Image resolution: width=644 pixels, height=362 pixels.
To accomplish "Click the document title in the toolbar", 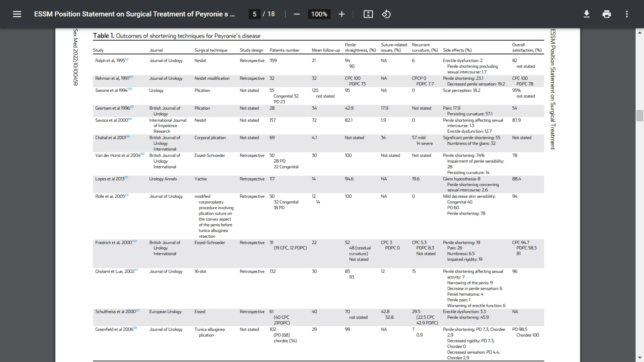I will click(x=134, y=14).
